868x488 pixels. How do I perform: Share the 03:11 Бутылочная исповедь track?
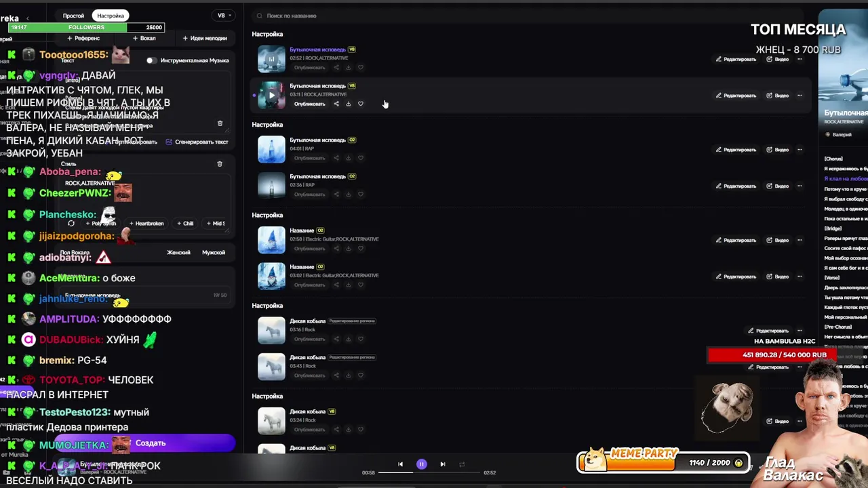(336, 104)
